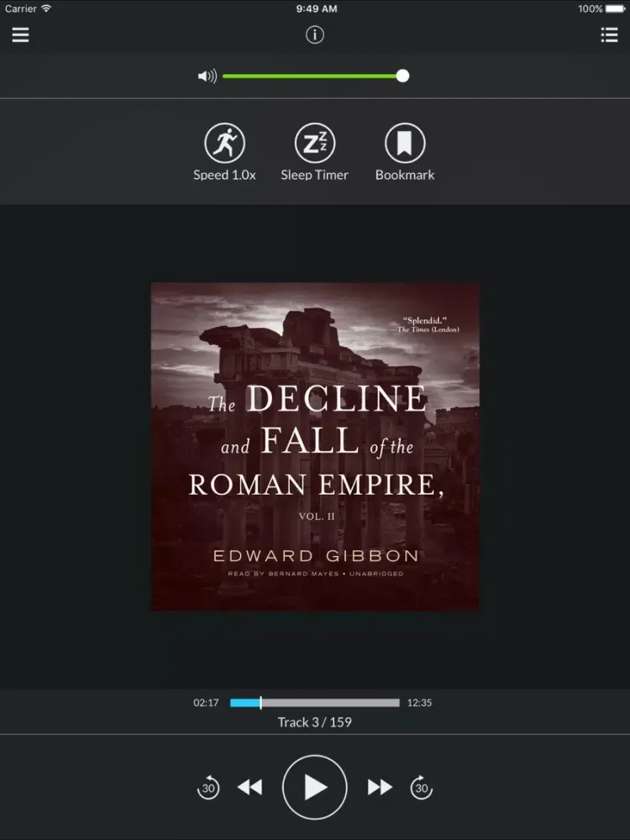Click the volume slider handle
This screenshot has width=630, height=840.
point(403,76)
